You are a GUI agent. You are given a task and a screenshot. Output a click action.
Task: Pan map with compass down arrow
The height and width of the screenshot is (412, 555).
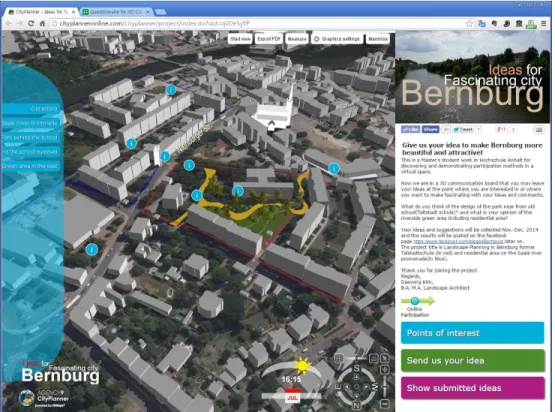356,396
